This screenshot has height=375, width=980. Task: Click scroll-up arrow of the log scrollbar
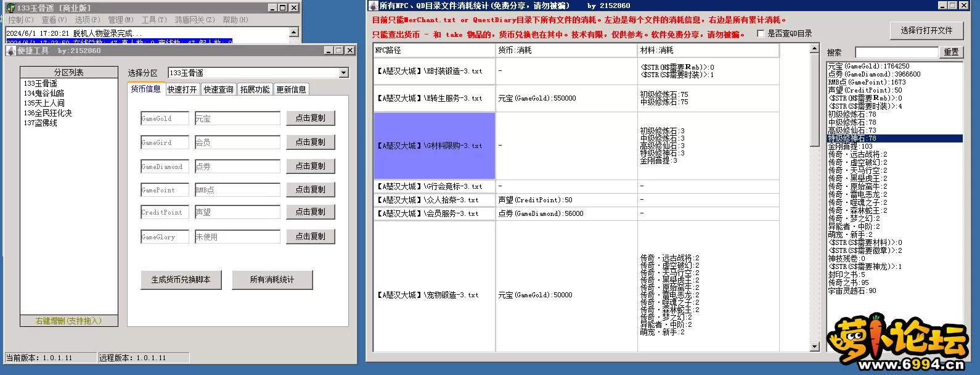293,32
